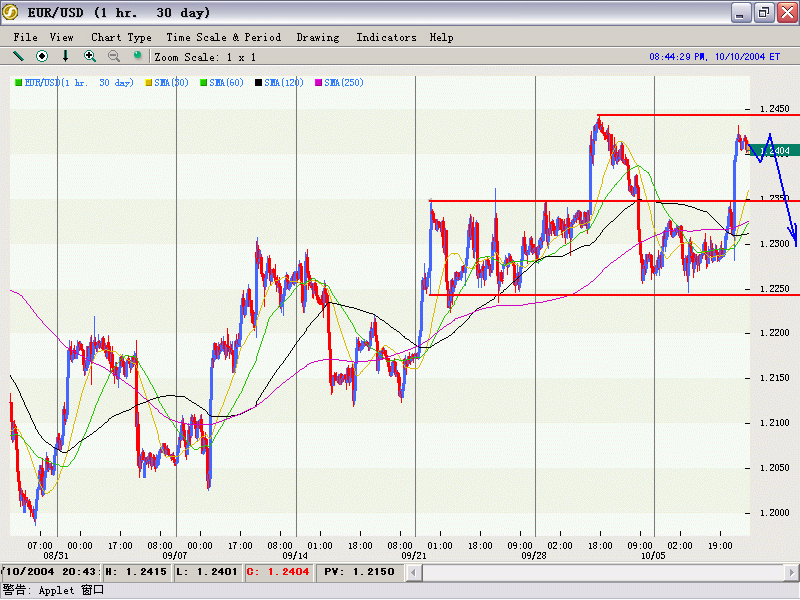Select the down arrow marker tool
The width and height of the screenshot is (800, 600).
pos(66,56)
